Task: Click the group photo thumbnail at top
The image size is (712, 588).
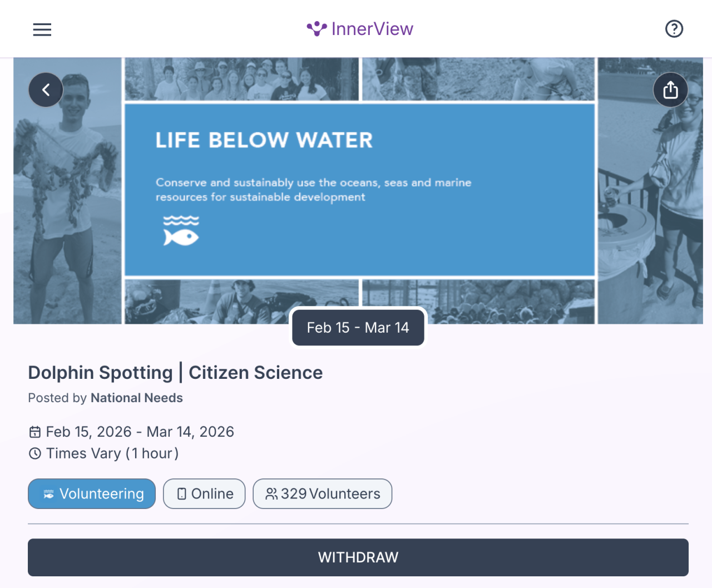Action: (x=241, y=79)
